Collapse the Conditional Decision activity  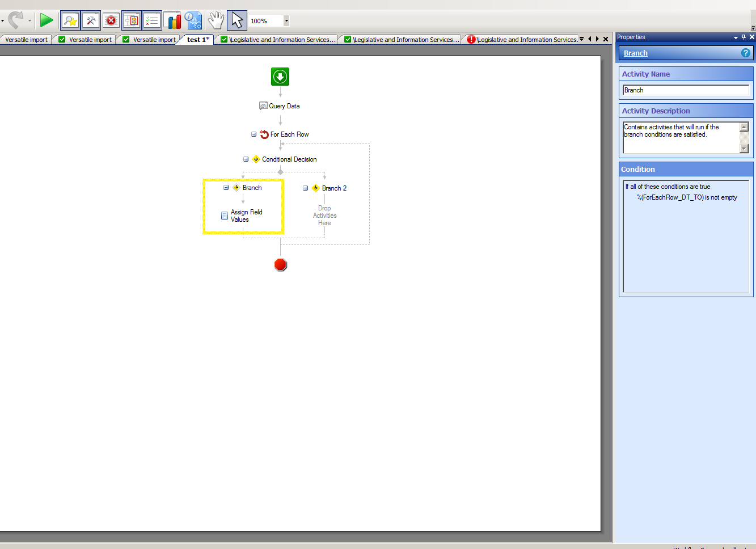[246, 159]
